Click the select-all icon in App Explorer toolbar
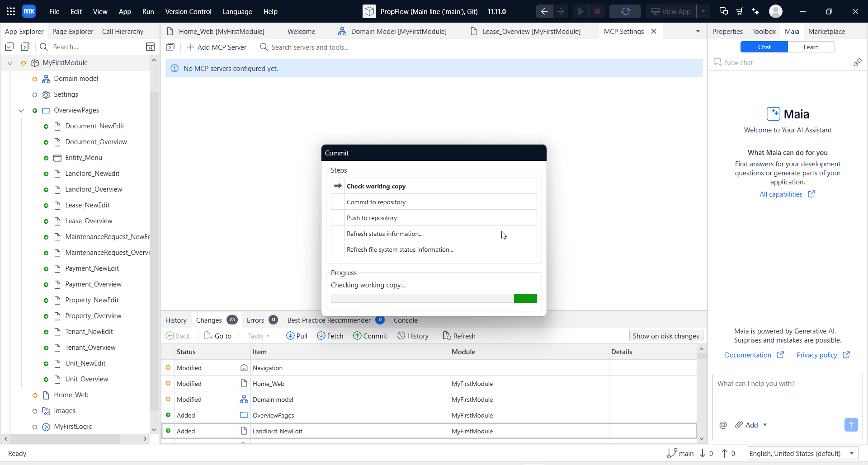Screen dimensions: 868x465 (9, 47)
